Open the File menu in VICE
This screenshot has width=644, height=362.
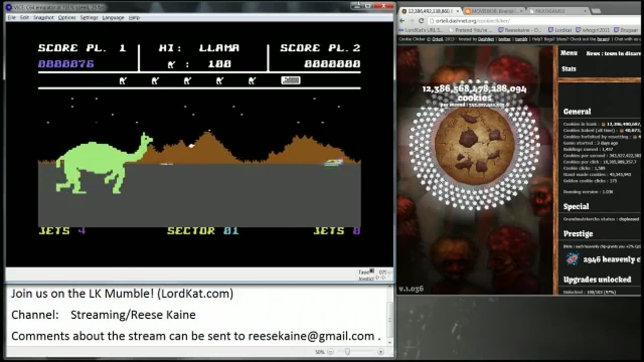[x=11, y=18]
